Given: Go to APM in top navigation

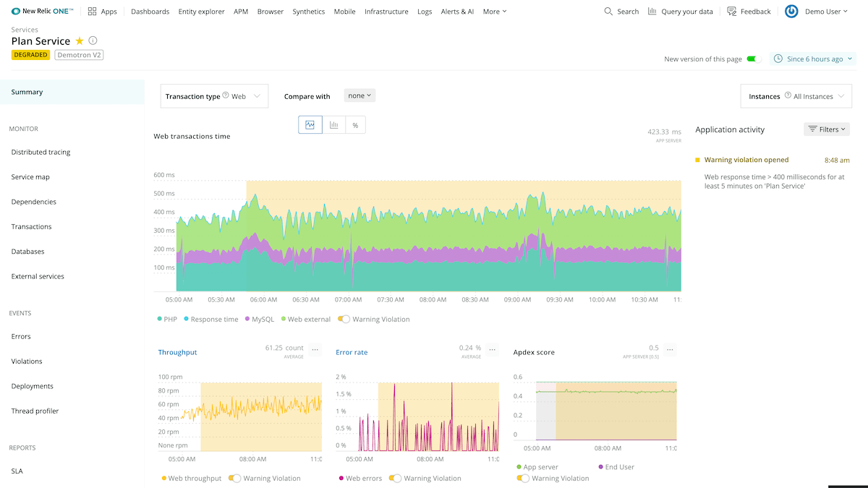Looking at the screenshot, I should click(241, 12).
